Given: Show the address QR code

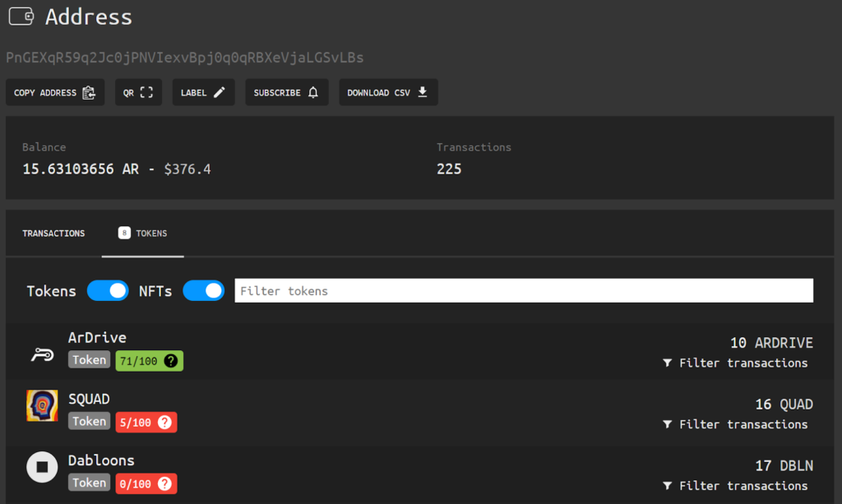Looking at the screenshot, I should click(138, 93).
